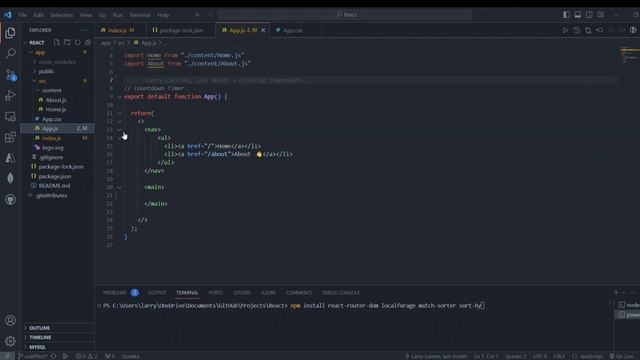The height and width of the screenshot is (360, 640).
Task: Click the command center search box
Action: [345, 15]
